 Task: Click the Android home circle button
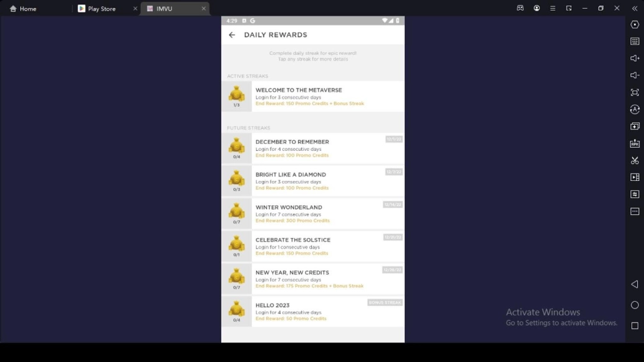point(635,305)
